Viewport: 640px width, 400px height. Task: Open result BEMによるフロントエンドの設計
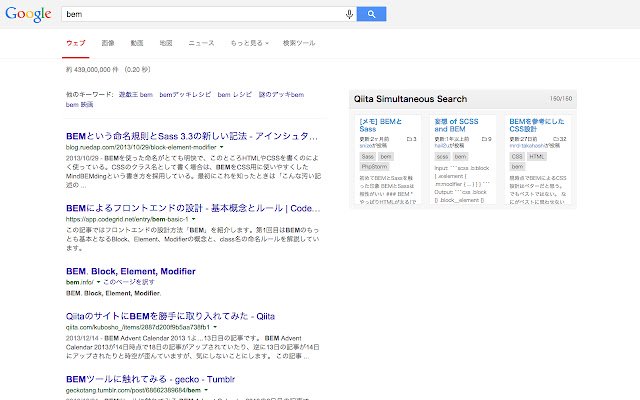click(x=193, y=209)
